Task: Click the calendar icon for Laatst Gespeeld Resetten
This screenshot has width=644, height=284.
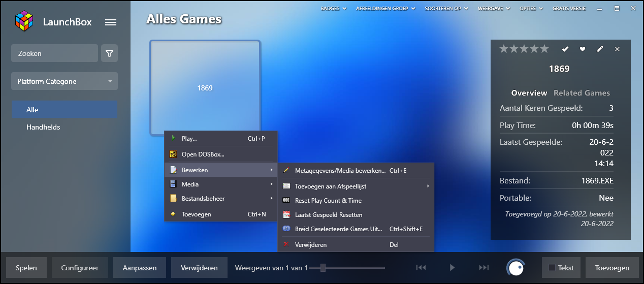Action: (x=286, y=214)
